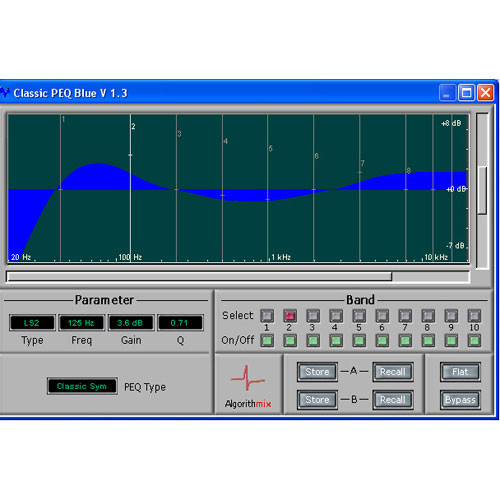Click band 2 marker in EQ graph

130,155
